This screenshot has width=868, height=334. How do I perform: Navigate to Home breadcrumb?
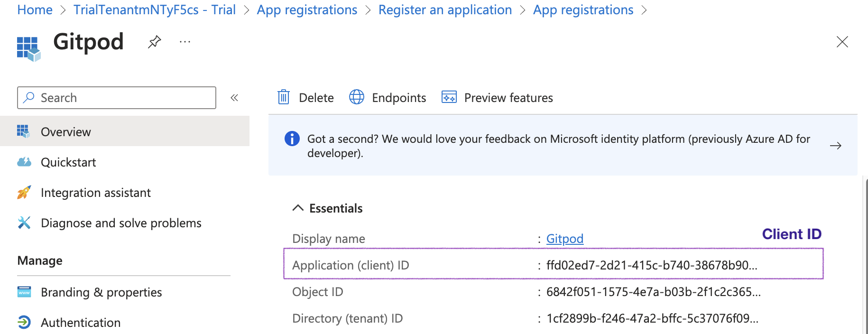[x=35, y=10]
